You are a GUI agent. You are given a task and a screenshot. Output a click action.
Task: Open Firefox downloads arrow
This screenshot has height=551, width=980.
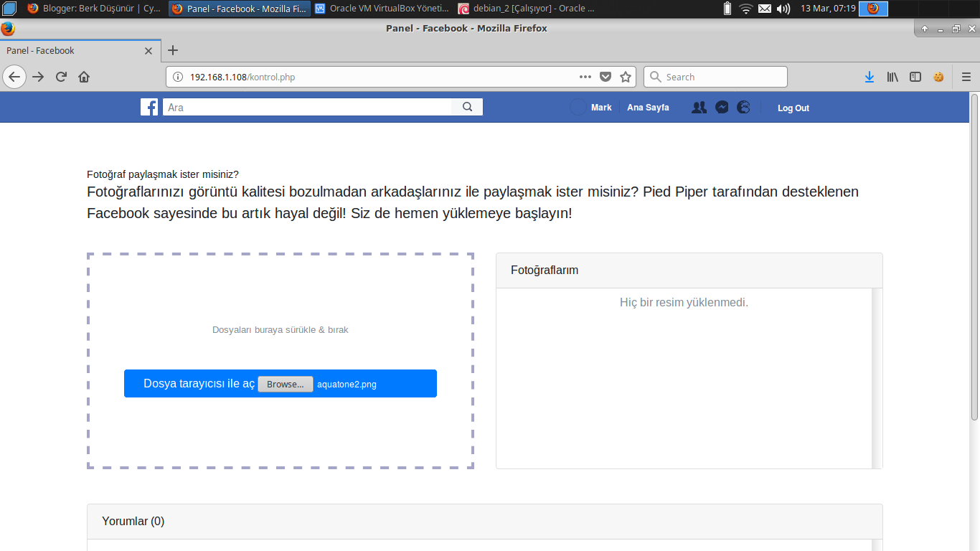coord(870,77)
